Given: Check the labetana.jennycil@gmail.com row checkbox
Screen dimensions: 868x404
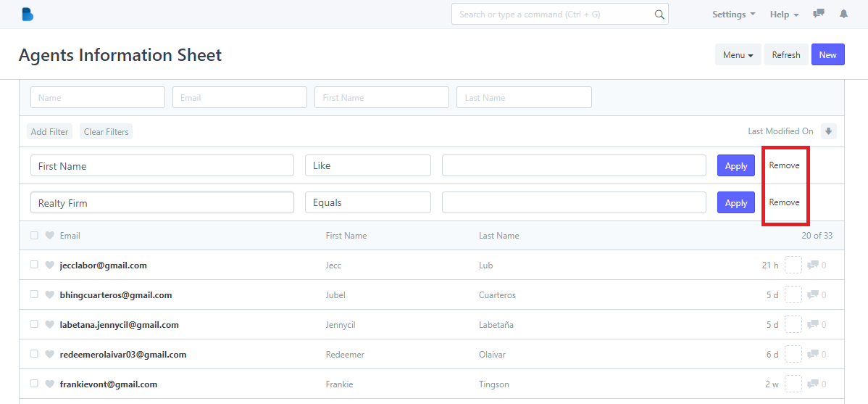Looking at the screenshot, I should click(x=34, y=324).
